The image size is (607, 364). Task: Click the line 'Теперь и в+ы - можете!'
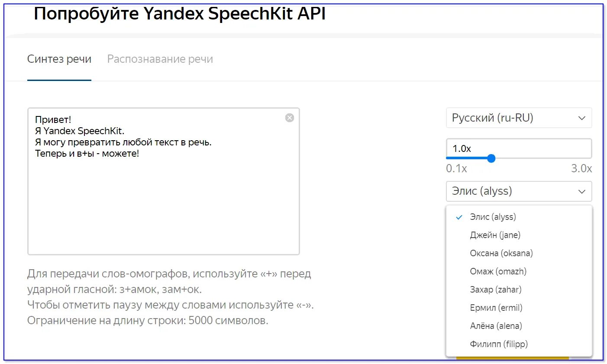pos(87,153)
